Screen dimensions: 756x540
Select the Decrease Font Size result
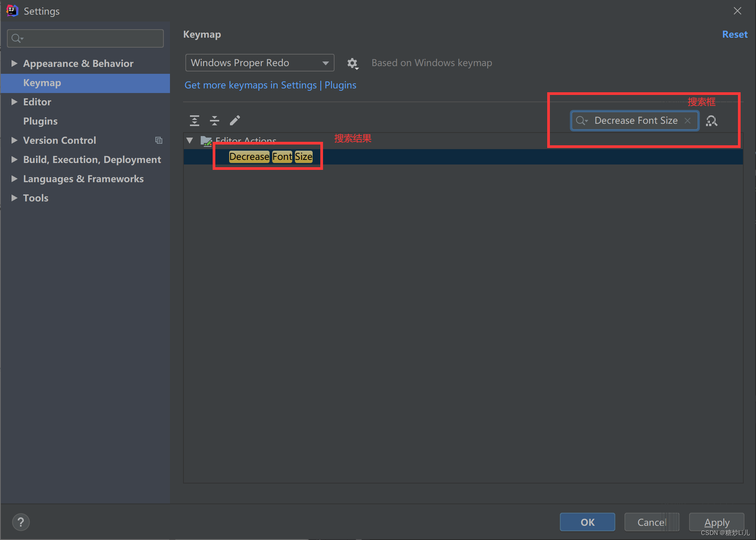[x=271, y=156]
